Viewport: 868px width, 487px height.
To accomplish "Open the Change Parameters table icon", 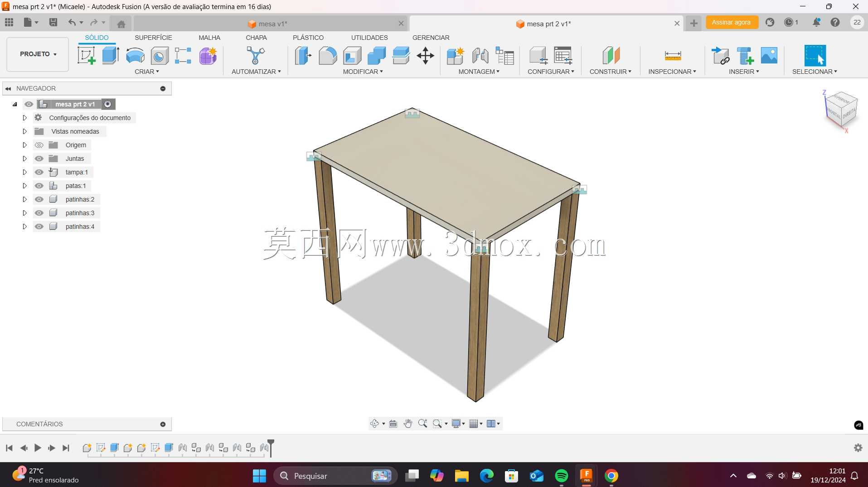I will (563, 56).
